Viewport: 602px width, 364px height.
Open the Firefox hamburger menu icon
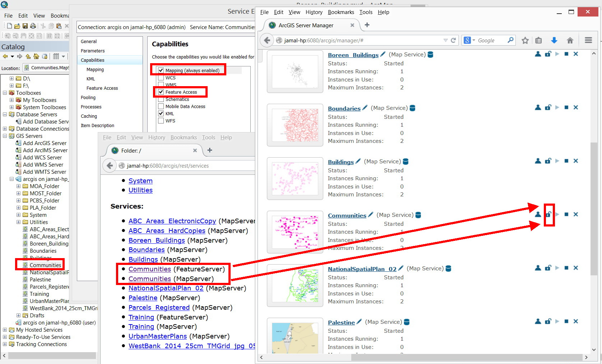[x=588, y=40]
